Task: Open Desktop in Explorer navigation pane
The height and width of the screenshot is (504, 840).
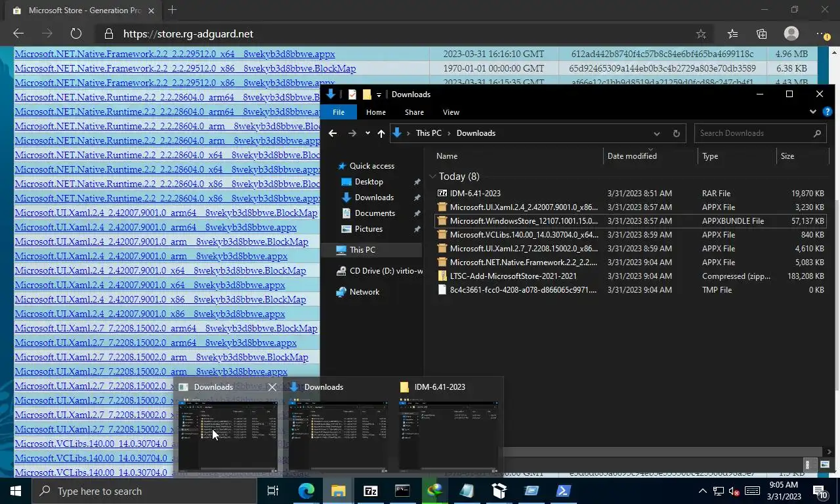Action: click(x=369, y=182)
